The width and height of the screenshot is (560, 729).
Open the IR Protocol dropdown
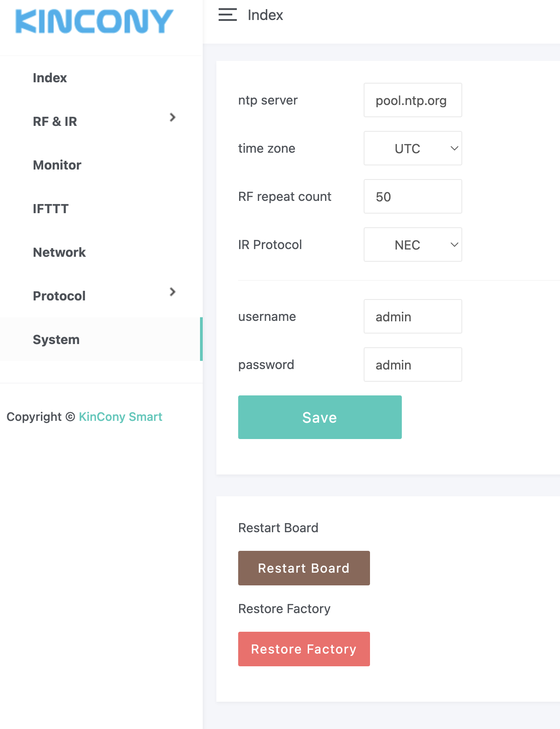point(413,245)
